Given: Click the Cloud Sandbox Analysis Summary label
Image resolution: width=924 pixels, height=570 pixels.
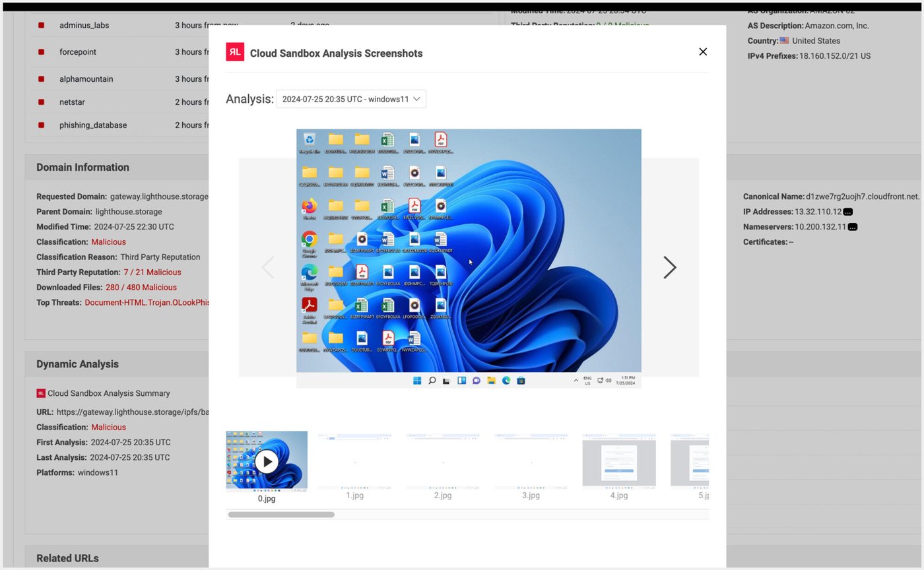Looking at the screenshot, I should coord(109,393).
